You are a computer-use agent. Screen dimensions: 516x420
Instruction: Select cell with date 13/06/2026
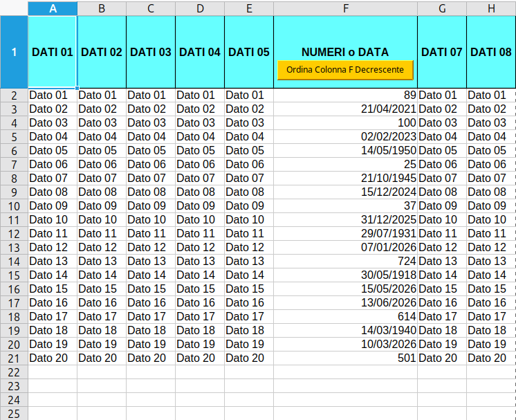point(346,302)
